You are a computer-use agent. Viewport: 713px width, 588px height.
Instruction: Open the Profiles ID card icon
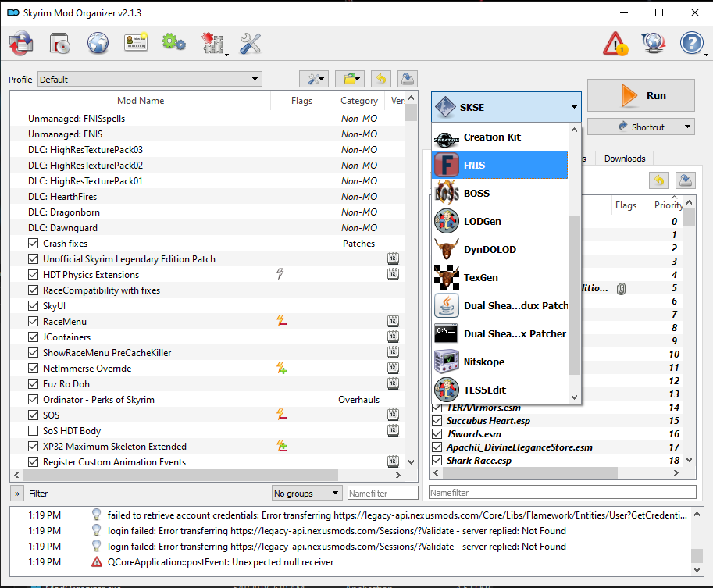click(136, 43)
